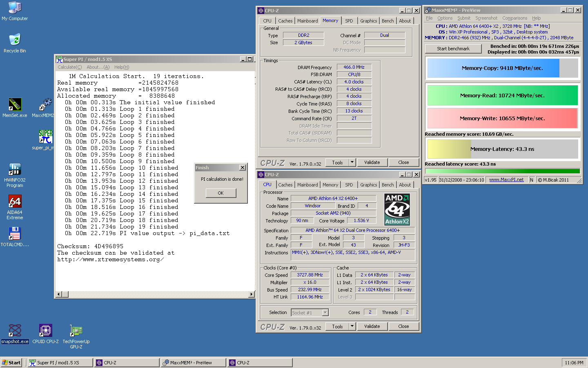
Task: Expand the Socket #1 selection combo box
Action: [325, 313]
